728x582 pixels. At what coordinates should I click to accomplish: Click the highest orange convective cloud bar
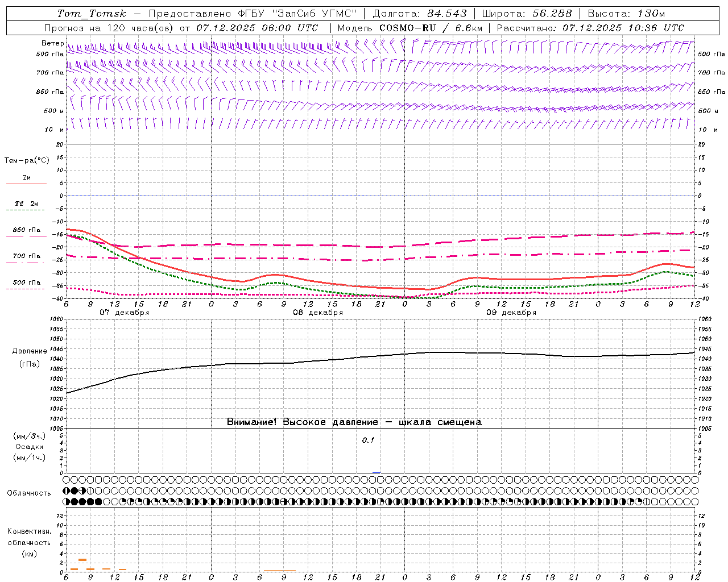[x=82, y=560]
